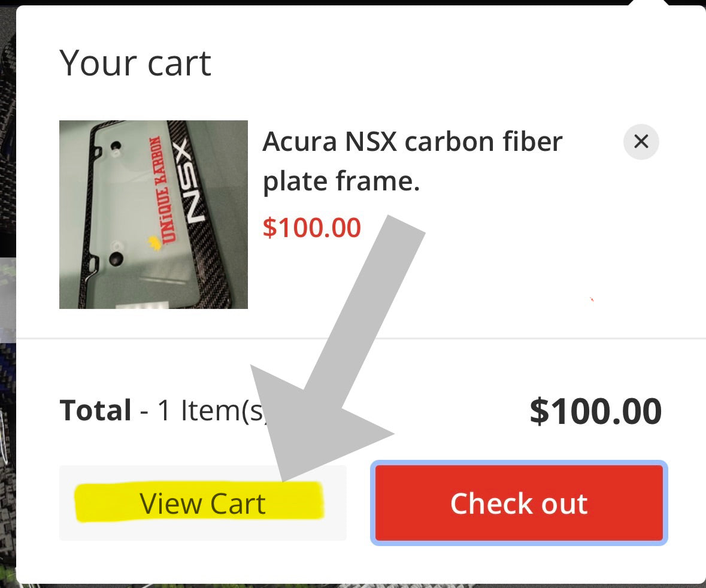Screen dimensions: 706x588
Task: Click the lower screw hole in the frame photo
Action: point(116,257)
